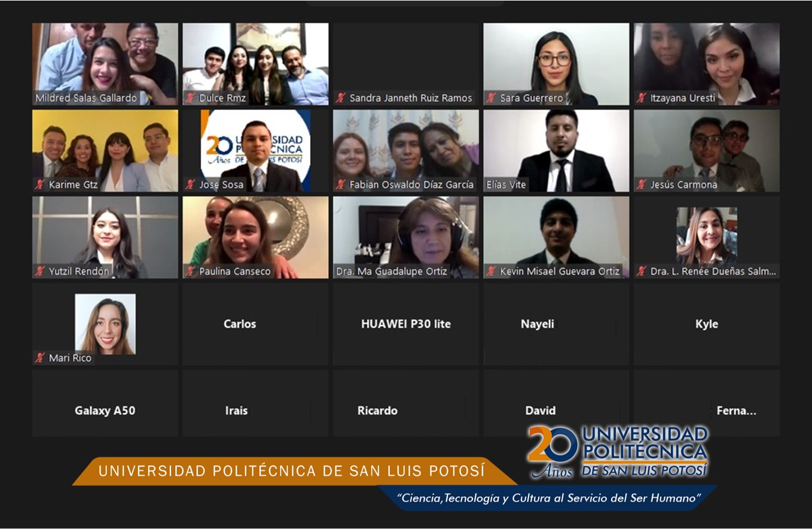The width and height of the screenshot is (812, 529).
Task: Click the Universidad Politécnica 20 Años logo
Action: point(617,452)
